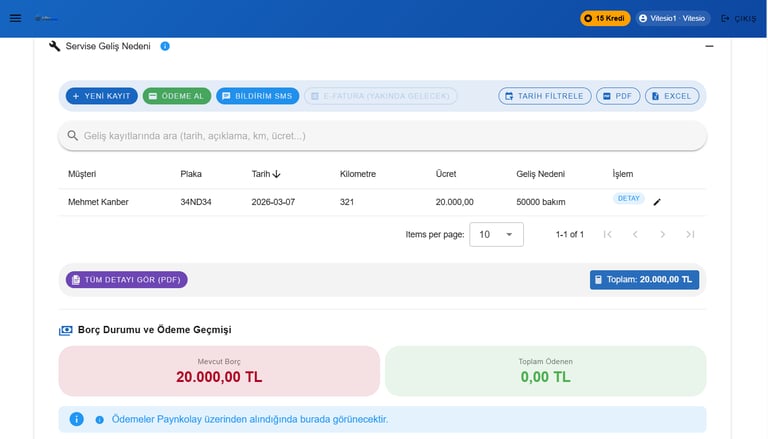768x439 pixels.
Task: Click the large info icon in Paynkolay notice
Action: (x=76, y=419)
